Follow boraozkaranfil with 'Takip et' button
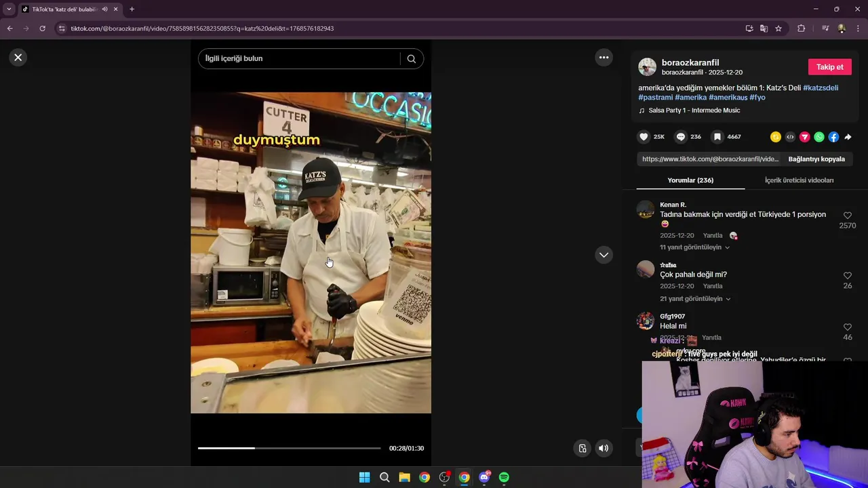The width and height of the screenshot is (868, 488). tap(829, 67)
